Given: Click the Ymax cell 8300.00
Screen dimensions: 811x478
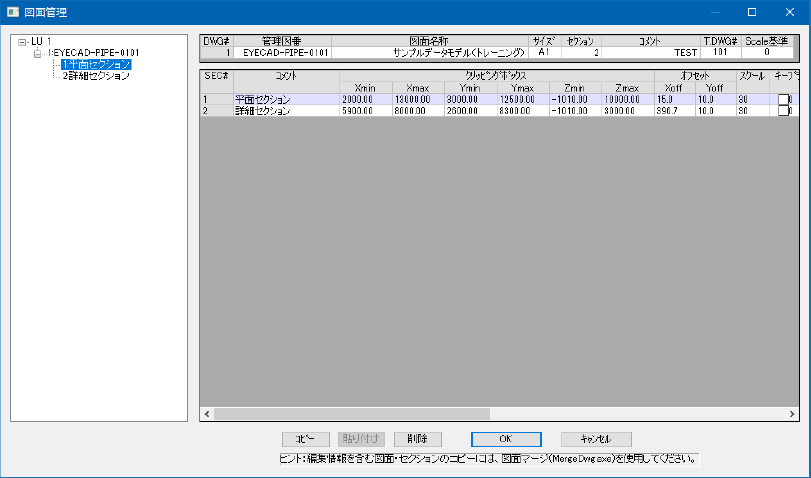Looking at the screenshot, I should (x=523, y=110).
